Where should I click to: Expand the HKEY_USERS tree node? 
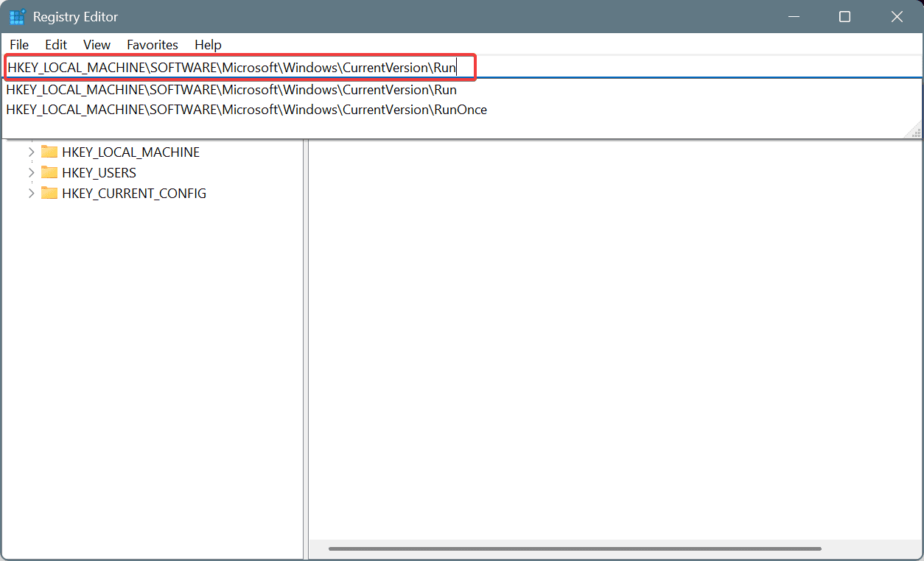point(31,173)
